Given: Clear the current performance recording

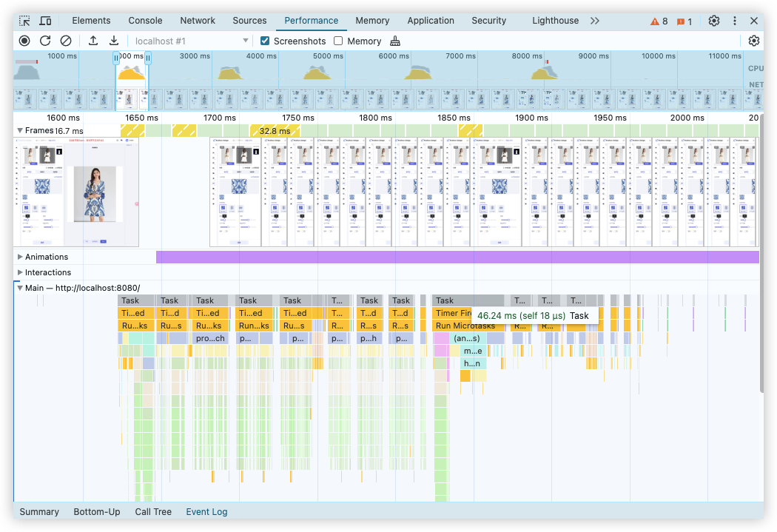Looking at the screenshot, I should [65, 41].
